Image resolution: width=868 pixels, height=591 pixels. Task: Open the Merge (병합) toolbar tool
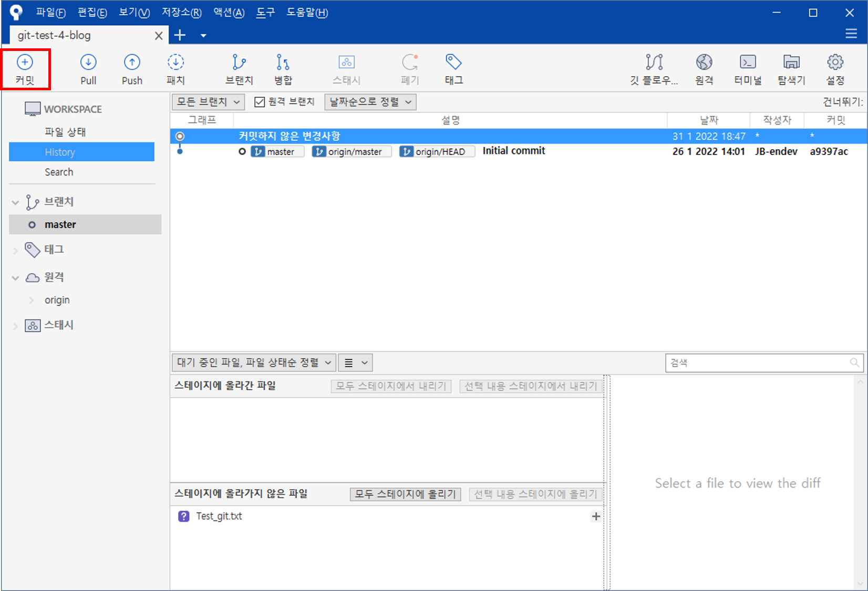tap(283, 69)
